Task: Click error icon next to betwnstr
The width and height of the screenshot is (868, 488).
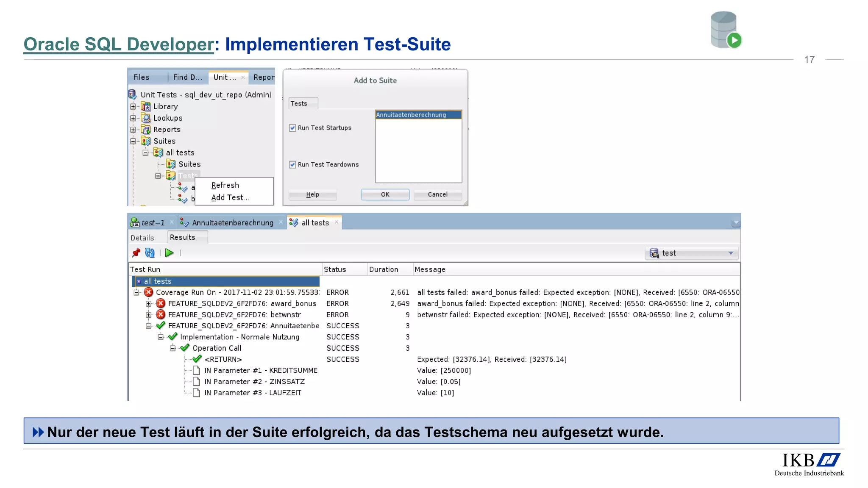Action: tap(161, 314)
